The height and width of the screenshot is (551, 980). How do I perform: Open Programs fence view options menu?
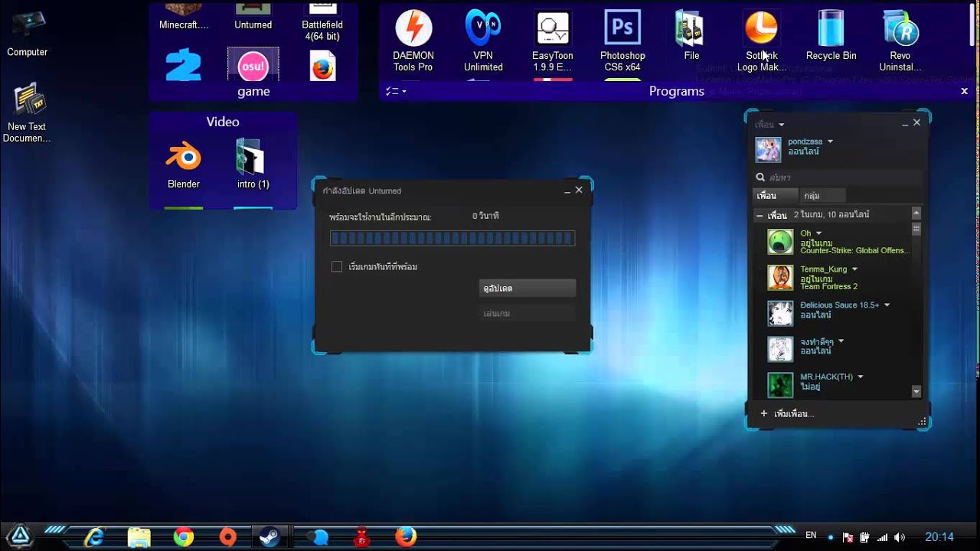click(396, 91)
